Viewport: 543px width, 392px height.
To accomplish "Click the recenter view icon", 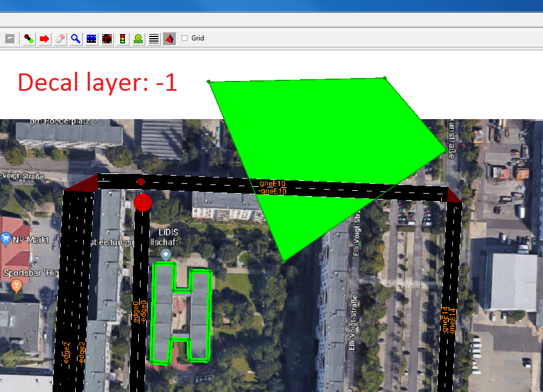I will pyautogui.click(x=9, y=39).
